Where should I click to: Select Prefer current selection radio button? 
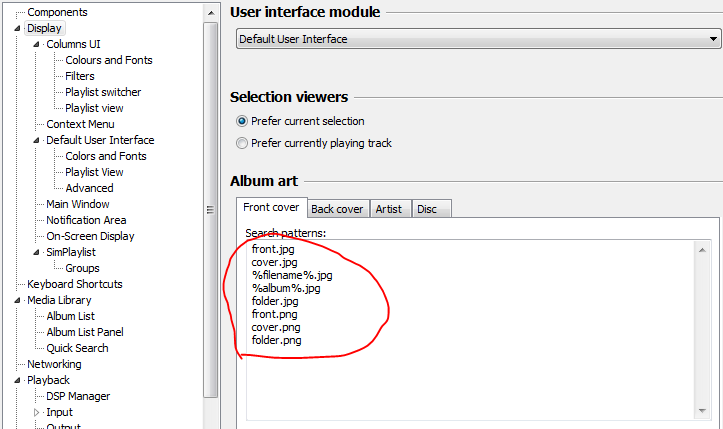click(242, 121)
